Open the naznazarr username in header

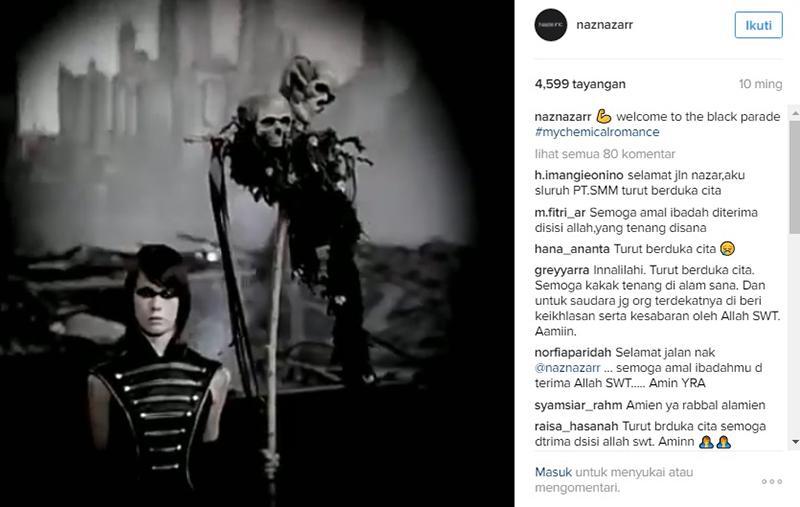pyautogui.click(x=605, y=24)
